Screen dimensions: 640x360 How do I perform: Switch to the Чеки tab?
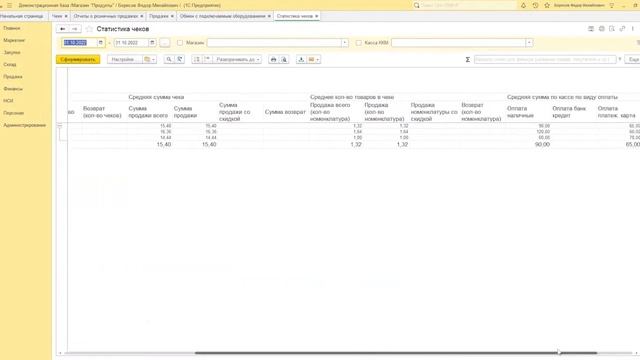(57, 16)
